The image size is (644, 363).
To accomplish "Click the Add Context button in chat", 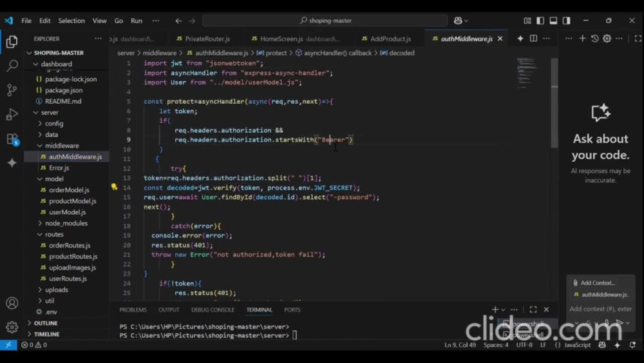I will (x=594, y=283).
